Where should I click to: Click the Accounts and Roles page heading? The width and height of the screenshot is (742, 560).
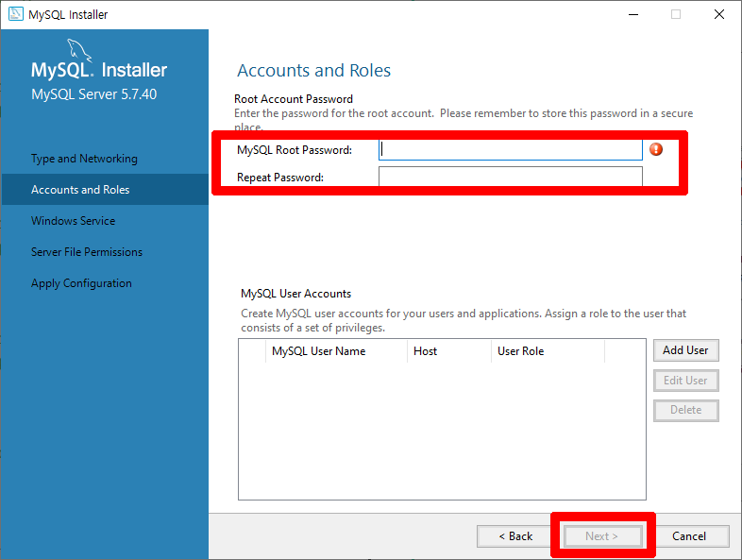[x=313, y=71]
